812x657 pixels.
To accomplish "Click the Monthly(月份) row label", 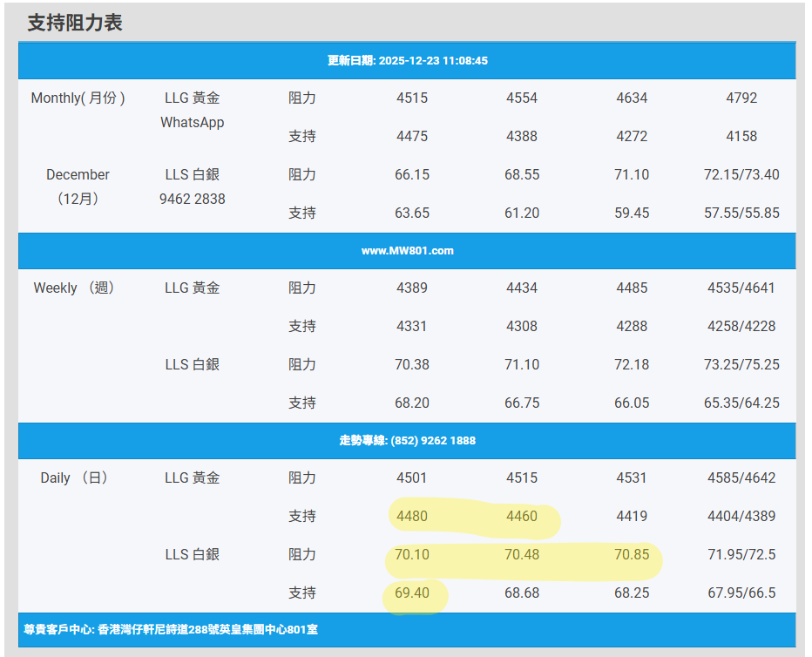I will (x=78, y=98).
